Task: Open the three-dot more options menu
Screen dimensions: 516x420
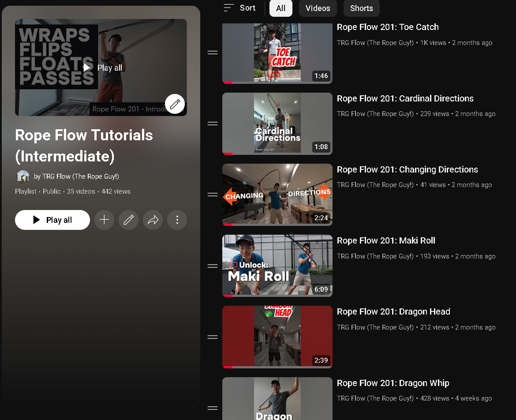Action: click(x=177, y=220)
